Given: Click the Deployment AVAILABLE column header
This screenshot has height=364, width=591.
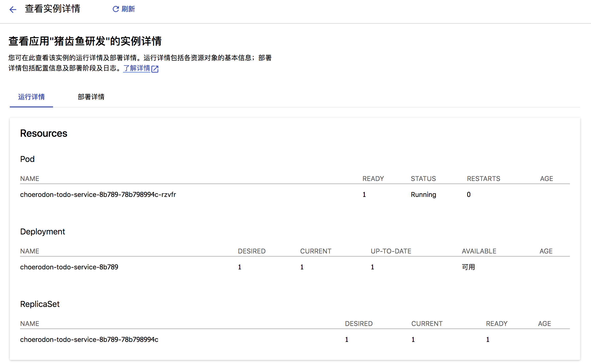Looking at the screenshot, I should tap(479, 251).
